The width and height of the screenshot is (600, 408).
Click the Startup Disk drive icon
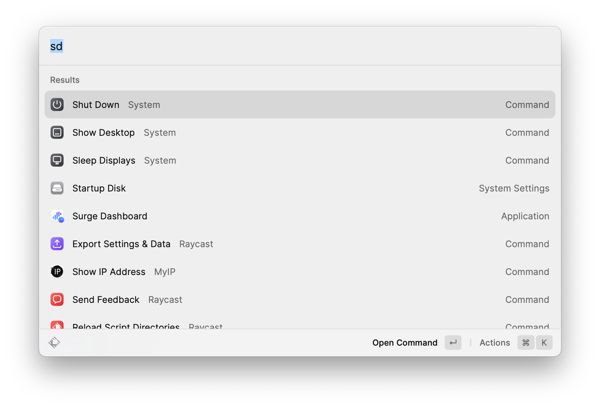(57, 188)
